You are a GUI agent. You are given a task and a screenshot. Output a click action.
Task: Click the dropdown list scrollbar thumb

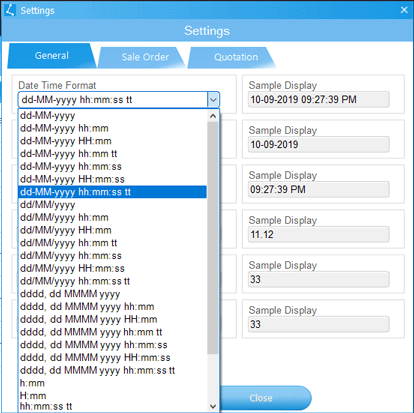coord(213,238)
